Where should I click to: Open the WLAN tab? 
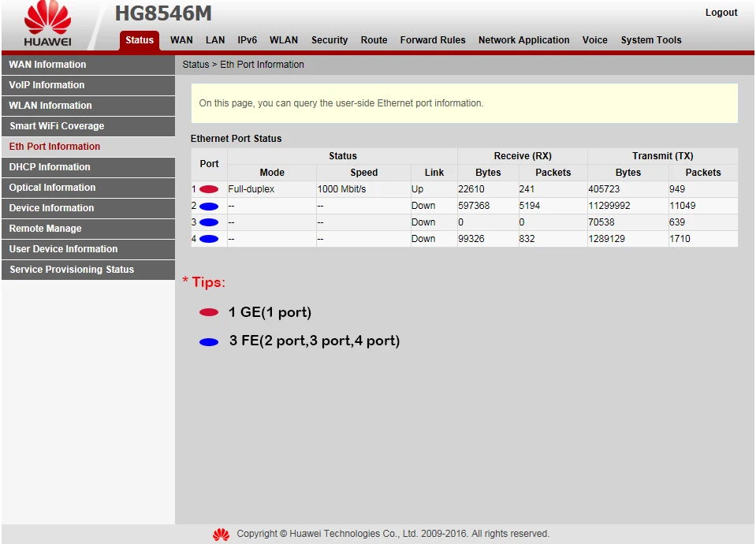(x=284, y=40)
